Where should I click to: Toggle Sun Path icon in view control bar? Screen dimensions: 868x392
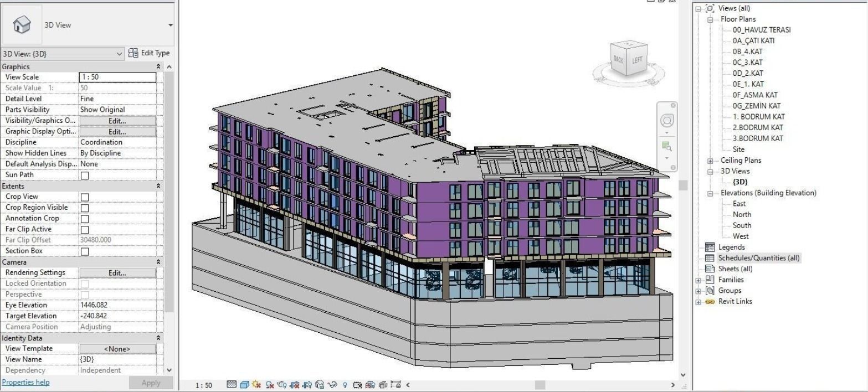click(x=256, y=385)
